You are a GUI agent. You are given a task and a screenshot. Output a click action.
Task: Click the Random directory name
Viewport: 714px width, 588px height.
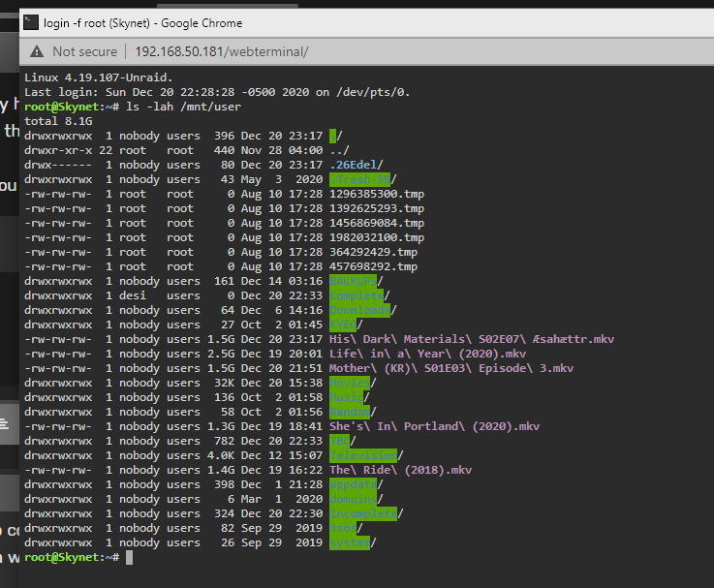350,413
